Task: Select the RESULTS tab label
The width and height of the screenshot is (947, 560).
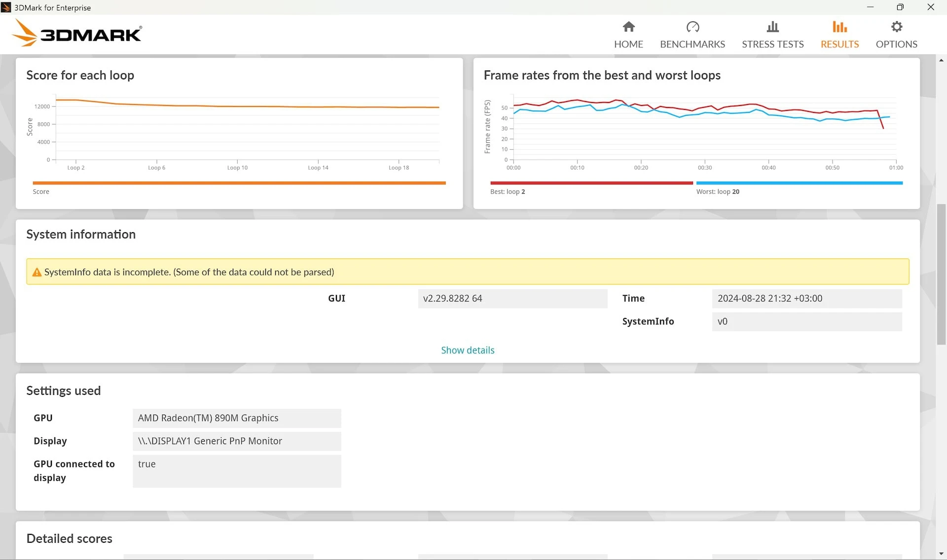Action: [x=839, y=44]
